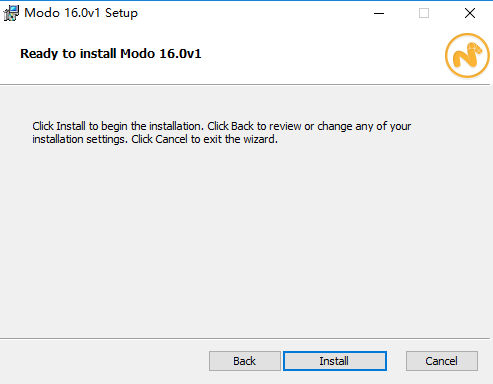The height and width of the screenshot is (384, 493).
Task: Click the first line of the instruction paragraph
Action: click(222, 126)
